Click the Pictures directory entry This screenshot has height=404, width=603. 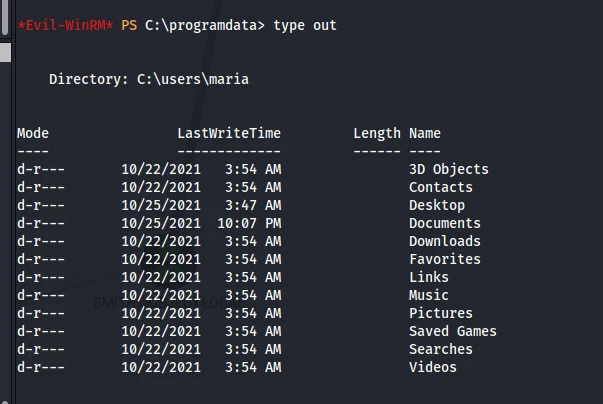(441, 313)
